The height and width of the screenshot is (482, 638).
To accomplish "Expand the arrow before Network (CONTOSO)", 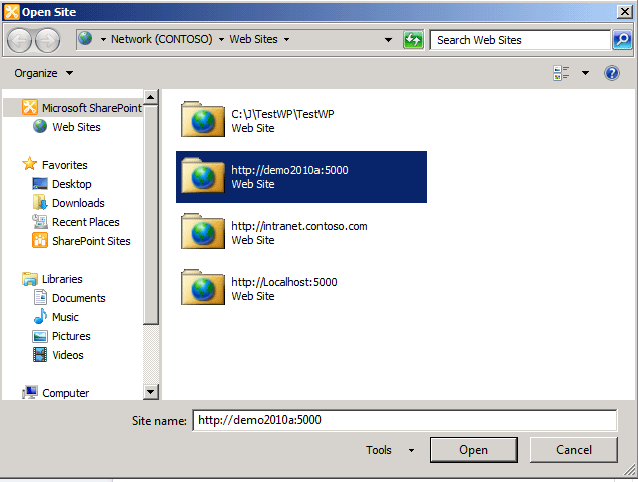I will point(103,39).
